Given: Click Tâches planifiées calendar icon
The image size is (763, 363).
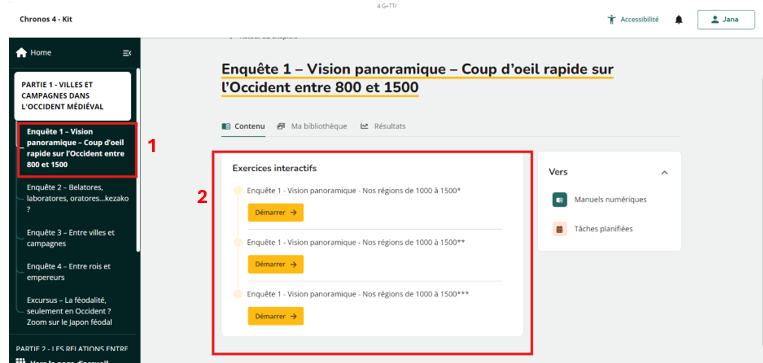Looking at the screenshot, I should coord(560,229).
